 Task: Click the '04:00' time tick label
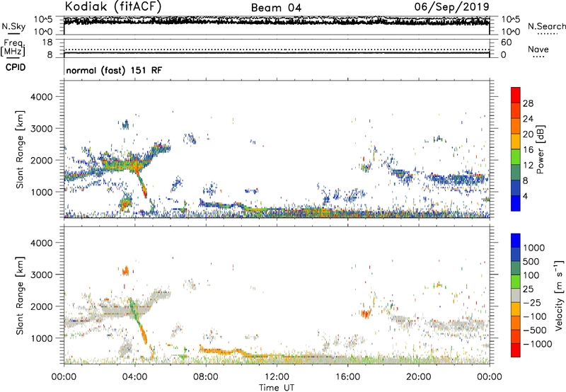pos(134,377)
